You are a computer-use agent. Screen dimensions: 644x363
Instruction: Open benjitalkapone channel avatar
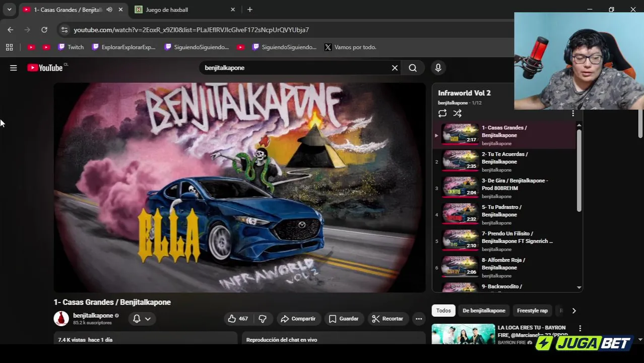(x=61, y=319)
